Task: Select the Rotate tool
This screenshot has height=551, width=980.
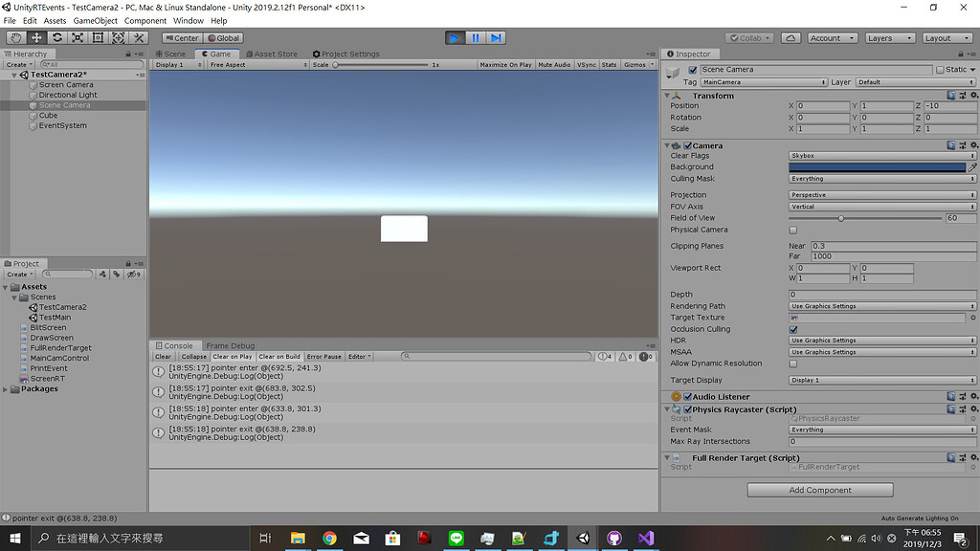Action: pos(56,36)
